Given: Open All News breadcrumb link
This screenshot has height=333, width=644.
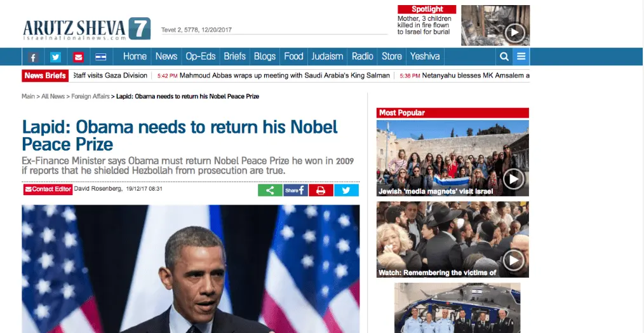Looking at the screenshot, I should [53, 96].
